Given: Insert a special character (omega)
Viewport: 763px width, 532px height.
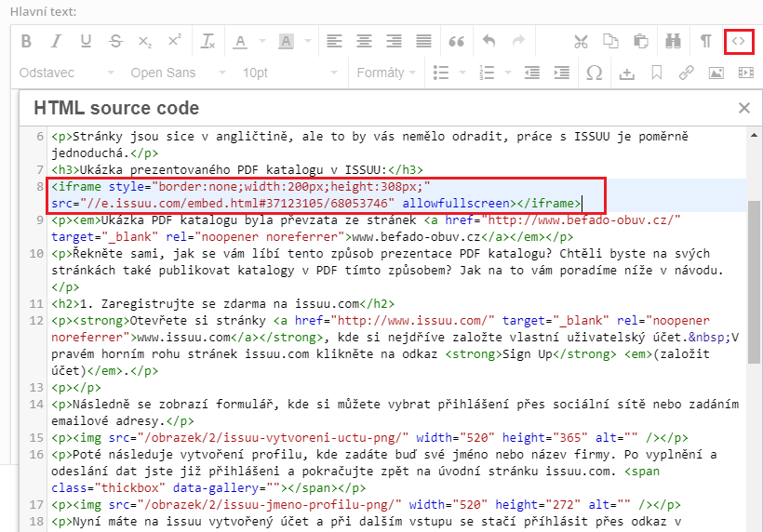Looking at the screenshot, I should point(595,73).
